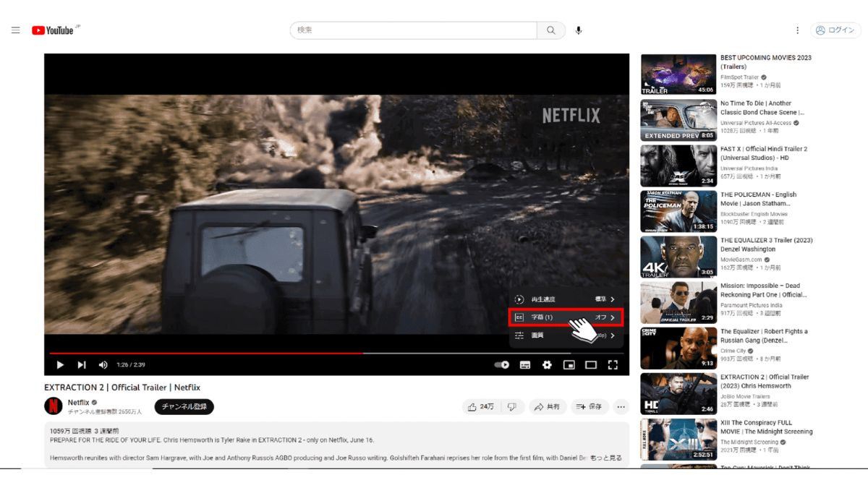Like the video showing 24万
868x488 pixels.
tap(481, 407)
